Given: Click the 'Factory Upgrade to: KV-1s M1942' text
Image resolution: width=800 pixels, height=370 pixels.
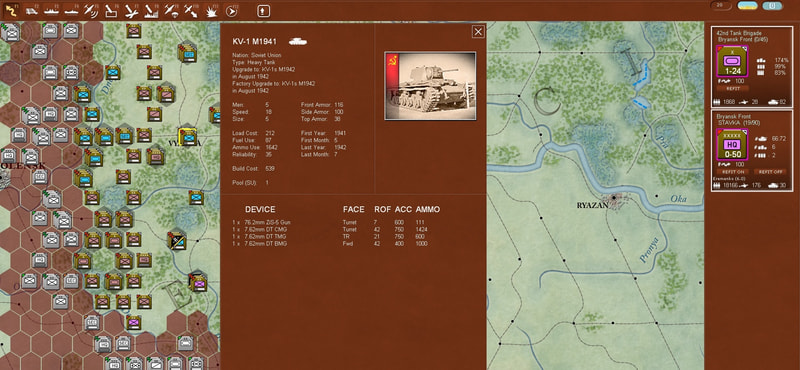Looking at the screenshot, I should [273, 83].
